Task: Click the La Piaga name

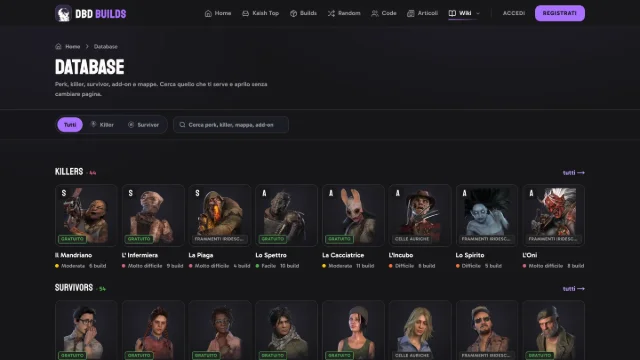Action: 201,255
